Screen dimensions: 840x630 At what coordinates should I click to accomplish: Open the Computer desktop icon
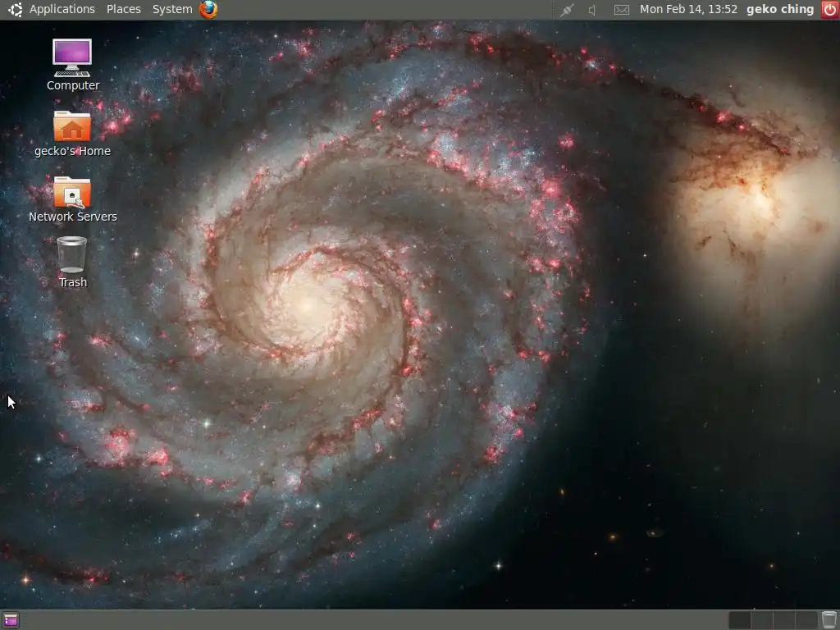(x=72, y=58)
